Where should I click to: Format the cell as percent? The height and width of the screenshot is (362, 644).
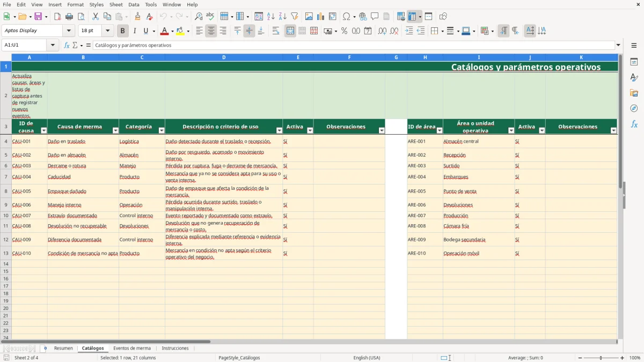(x=344, y=31)
